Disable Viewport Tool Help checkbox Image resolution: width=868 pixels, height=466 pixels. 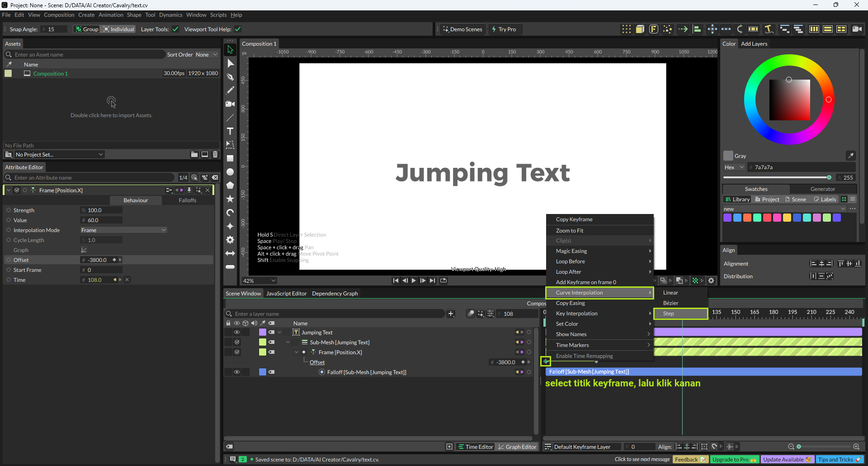pos(238,29)
